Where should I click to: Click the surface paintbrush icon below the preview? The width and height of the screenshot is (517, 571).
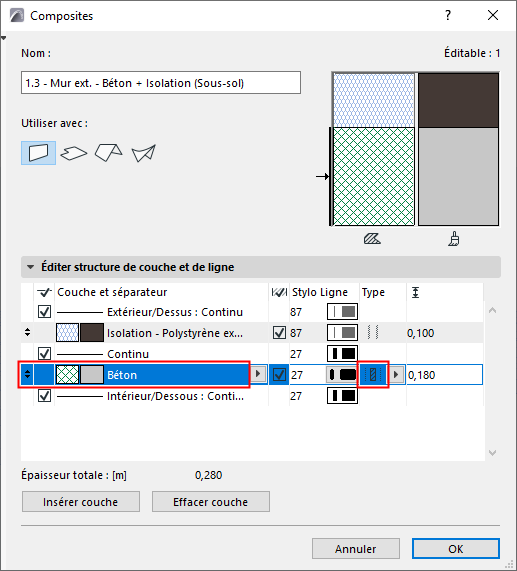pos(454,239)
